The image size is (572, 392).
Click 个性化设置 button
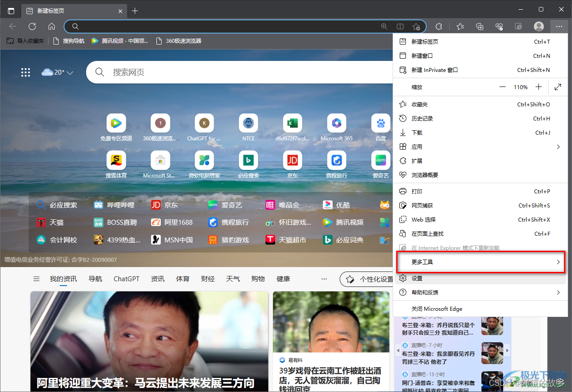pos(367,279)
